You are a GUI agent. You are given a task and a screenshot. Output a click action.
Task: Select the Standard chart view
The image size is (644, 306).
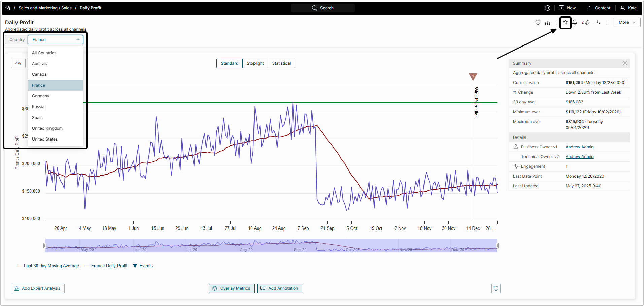[x=229, y=63]
